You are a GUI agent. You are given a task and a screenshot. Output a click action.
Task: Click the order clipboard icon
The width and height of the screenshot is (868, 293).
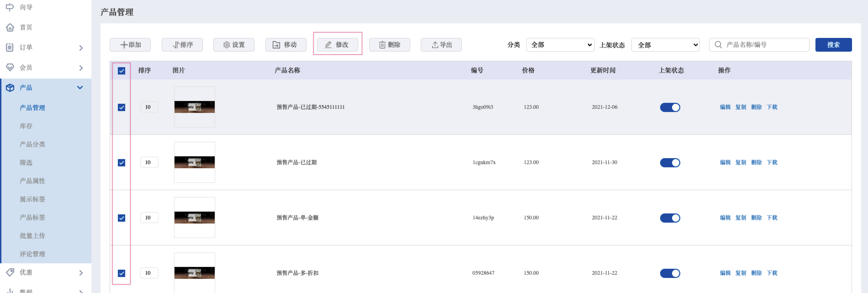pyautogui.click(x=10, y=48)
